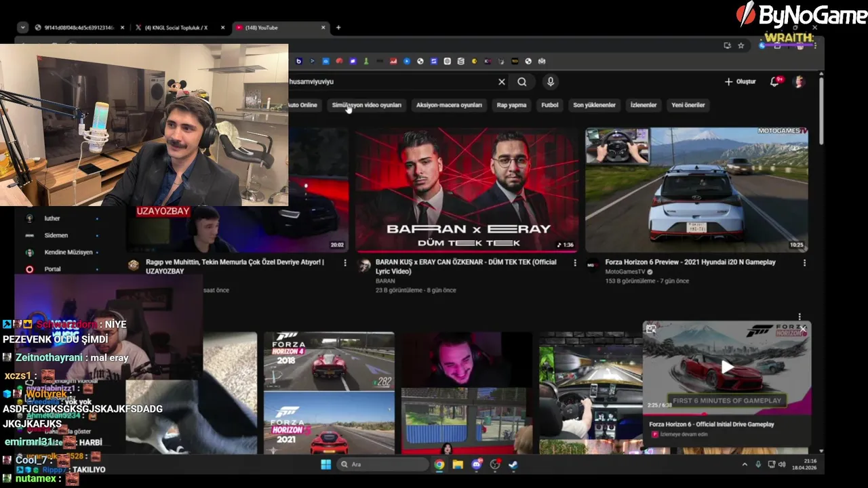The width and height of the screenshot is (868, 488).
Task: Open the BARAN KUŞ x ERAY CAN ÖZKENAR title
Action: coord(467,266)
